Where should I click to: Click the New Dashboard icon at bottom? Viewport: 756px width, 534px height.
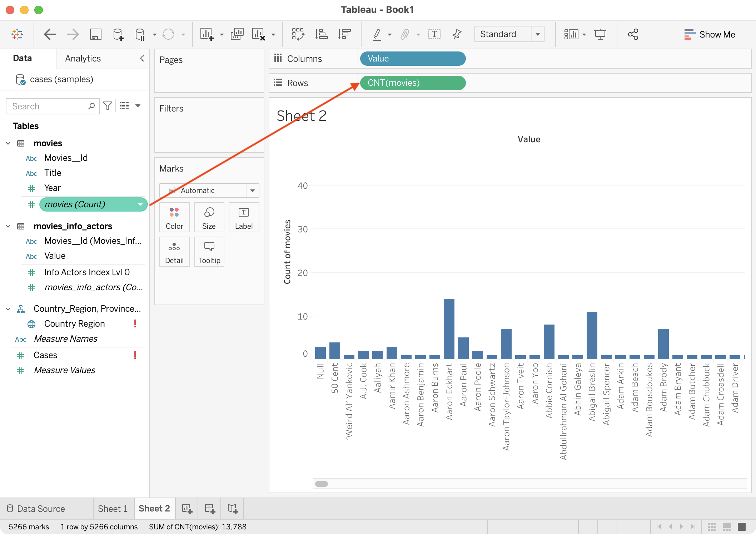pos(210,509)
